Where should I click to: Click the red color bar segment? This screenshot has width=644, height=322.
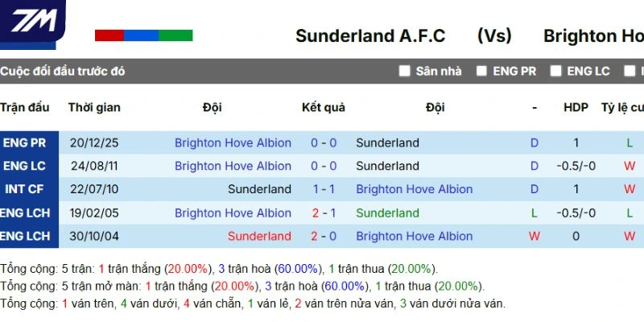(109, 35)
